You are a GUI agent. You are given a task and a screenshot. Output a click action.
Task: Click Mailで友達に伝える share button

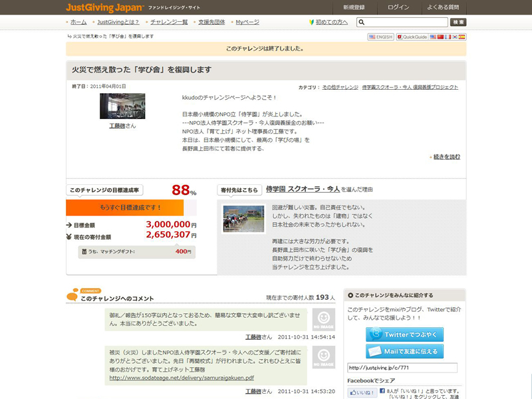click(x=404, y=351)
